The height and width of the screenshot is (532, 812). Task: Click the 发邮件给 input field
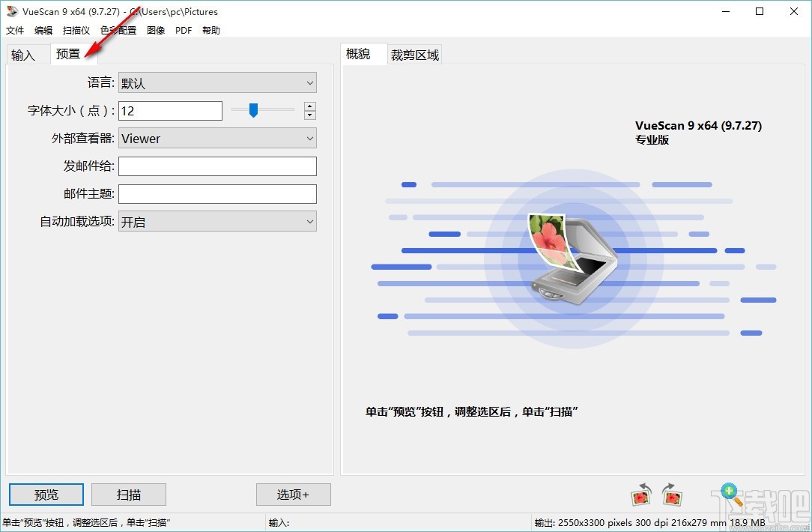coord(217,166)
